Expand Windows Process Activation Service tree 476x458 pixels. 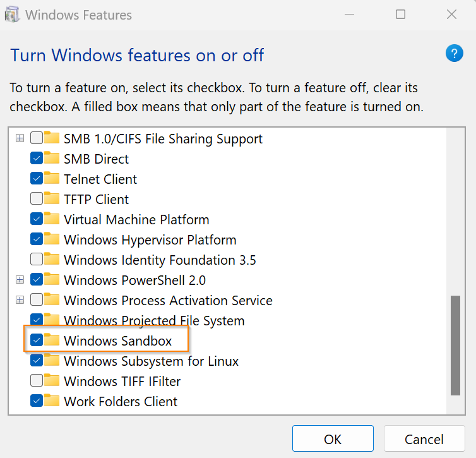[x=20, y=300]
